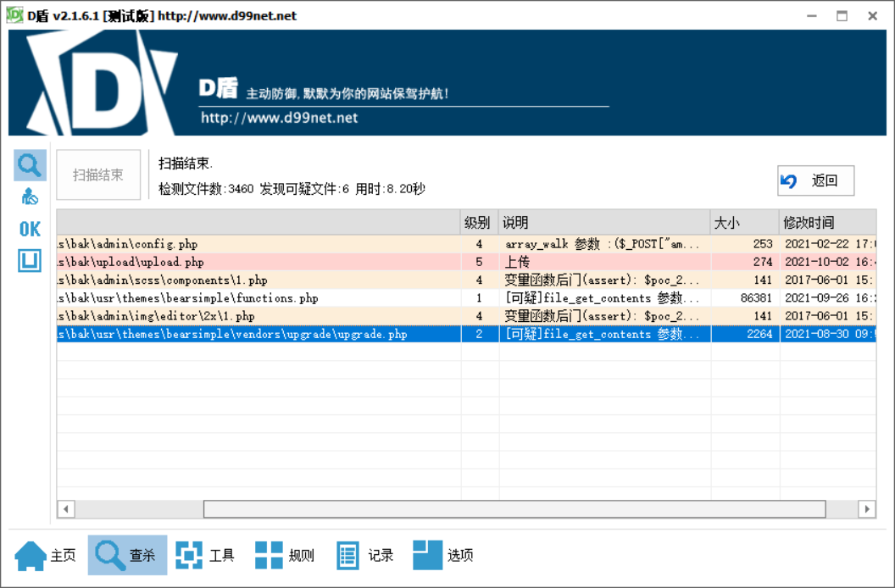
Task: Select row bak\upload\upload.php
Action: [466, 262]
